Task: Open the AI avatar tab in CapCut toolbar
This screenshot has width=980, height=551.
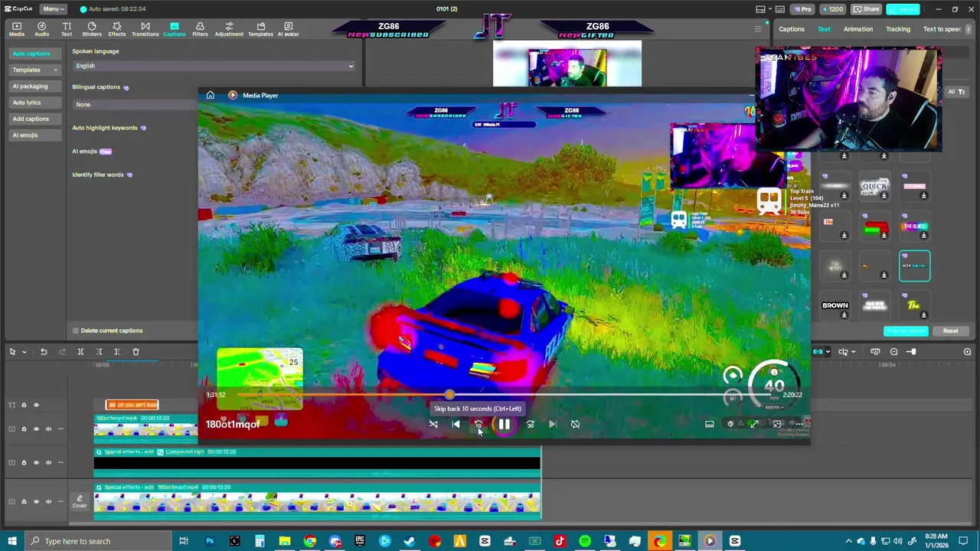Action: [289, 29]
